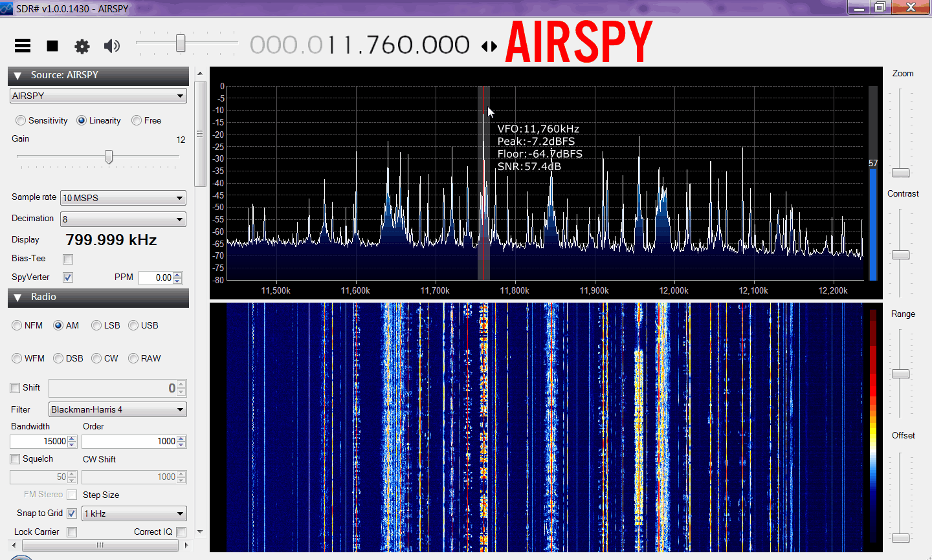Open settings with the gear icon
This screenshot has height=560, width=932.
[x=82, y=46]
